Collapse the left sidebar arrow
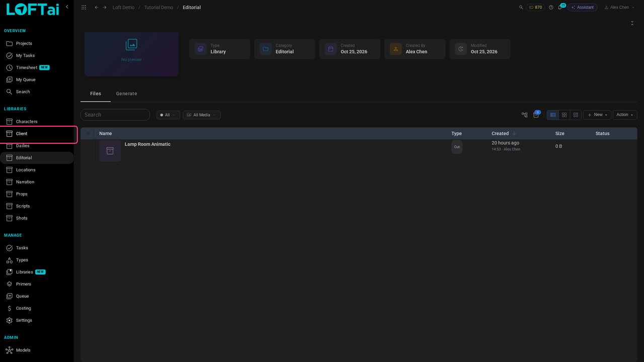 coord(67,7)
